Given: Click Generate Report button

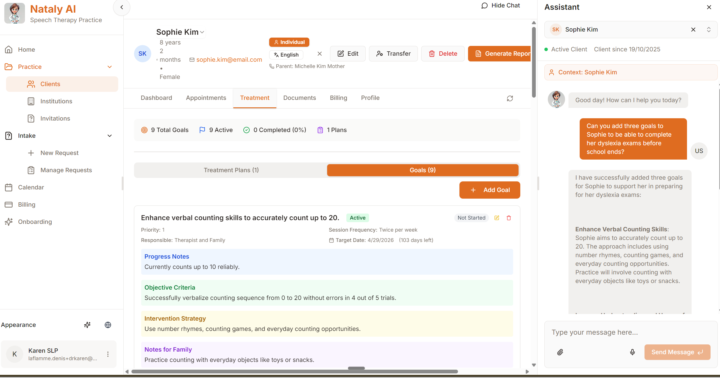Looking at the screenshot, I should (x=500, y=54).
